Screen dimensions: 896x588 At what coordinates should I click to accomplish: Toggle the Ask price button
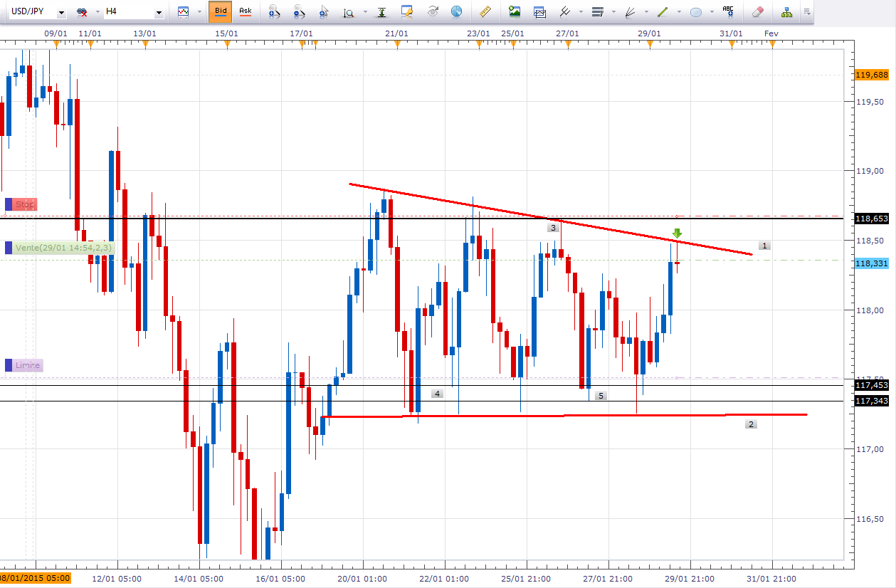[x=245, y=11]
